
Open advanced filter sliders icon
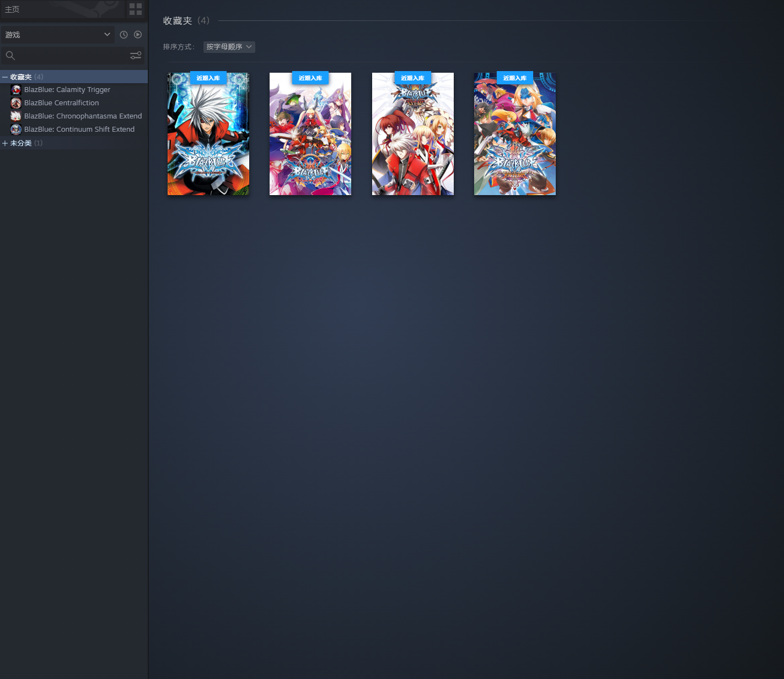pos(136,56)
